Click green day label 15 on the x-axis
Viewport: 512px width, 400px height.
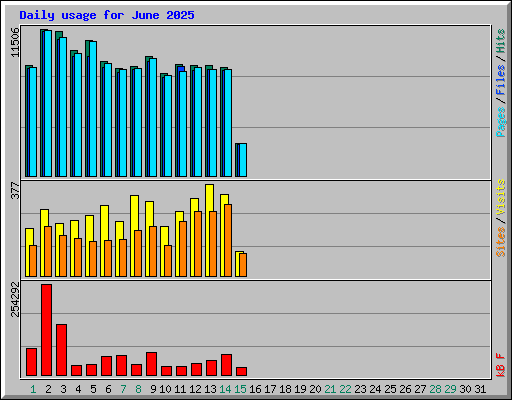pos(240,389)
